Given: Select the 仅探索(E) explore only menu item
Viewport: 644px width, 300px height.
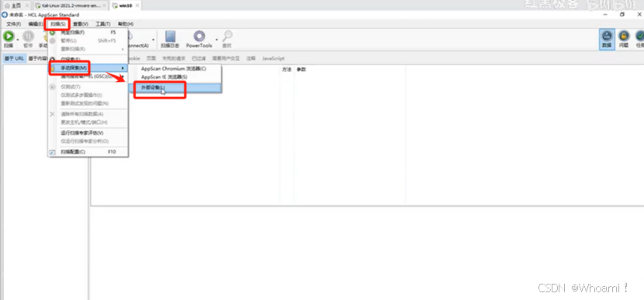Looking at the screenshot, I should [88, 59].
